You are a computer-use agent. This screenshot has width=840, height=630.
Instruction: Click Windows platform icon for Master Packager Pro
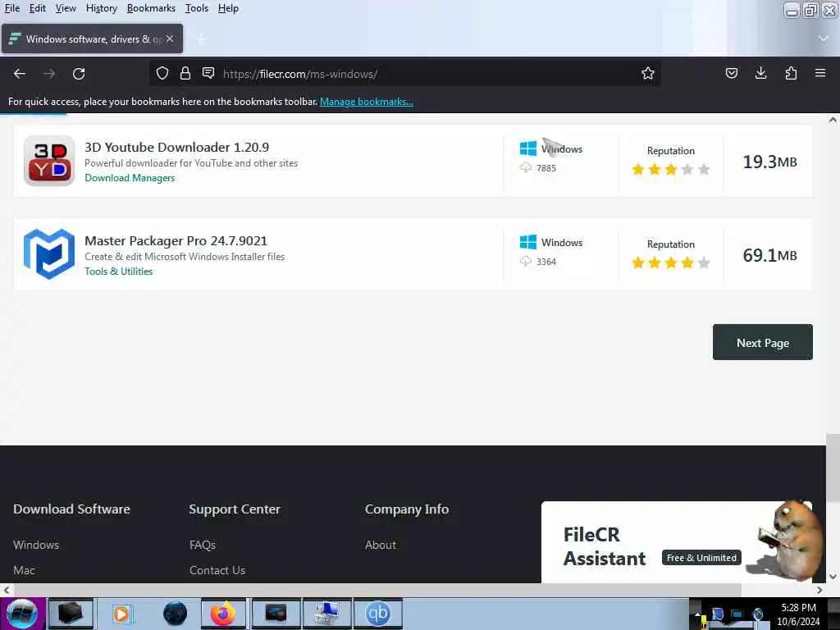click(528, 242)
